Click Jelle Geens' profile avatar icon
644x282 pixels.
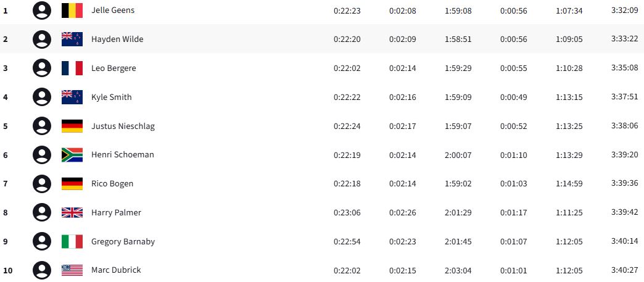point(41,10)
